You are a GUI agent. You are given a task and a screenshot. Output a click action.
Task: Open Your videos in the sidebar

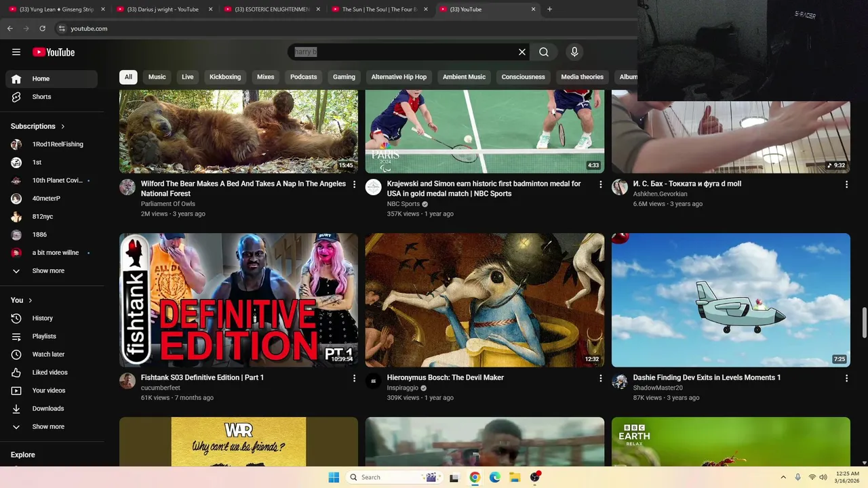point(52,390)
